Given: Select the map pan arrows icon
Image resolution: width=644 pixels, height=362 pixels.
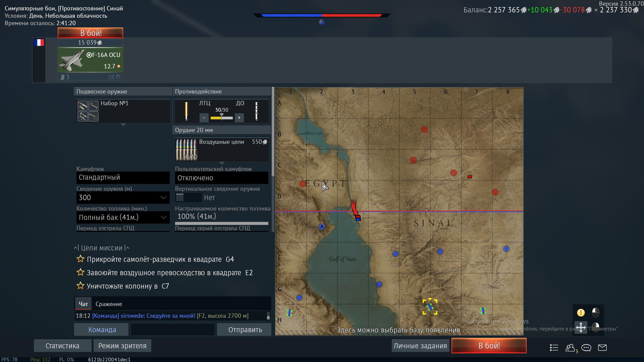Looking at the screenshot, I should [x=581, y=327].
